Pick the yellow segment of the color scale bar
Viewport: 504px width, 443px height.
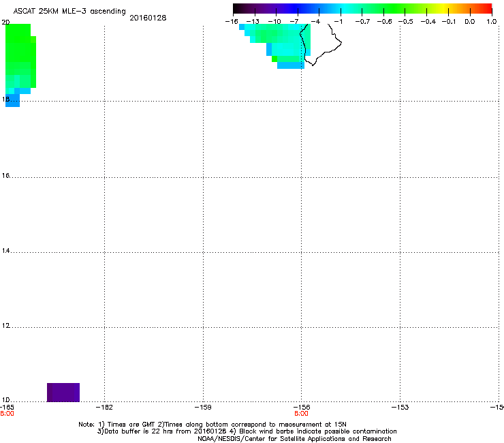pyautogui.click(x=445, y=9)
